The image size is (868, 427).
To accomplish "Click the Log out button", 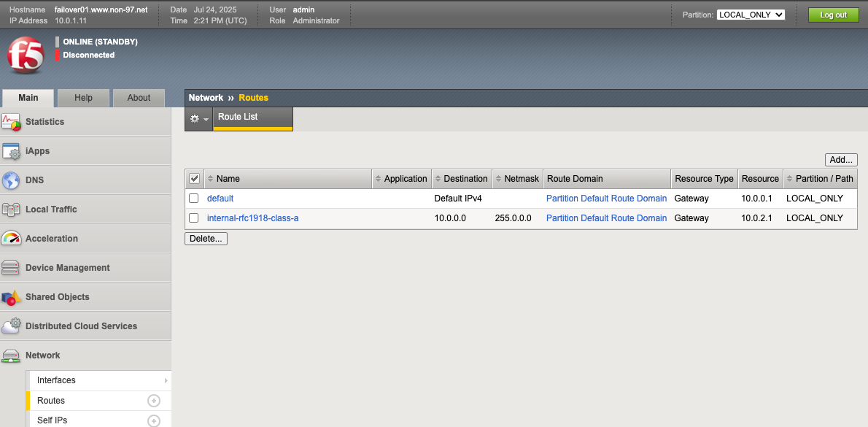I will [x=833, y=15].
